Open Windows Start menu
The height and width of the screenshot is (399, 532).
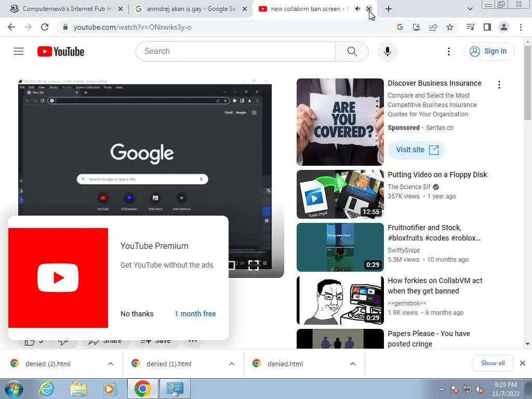coord(14,389)
